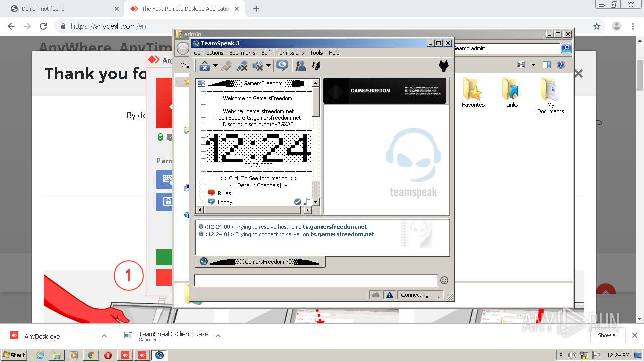The image size is (644, 362).
Task: Open options arrow for TeamSpeak3-Client download
Action: pos(218,336)
